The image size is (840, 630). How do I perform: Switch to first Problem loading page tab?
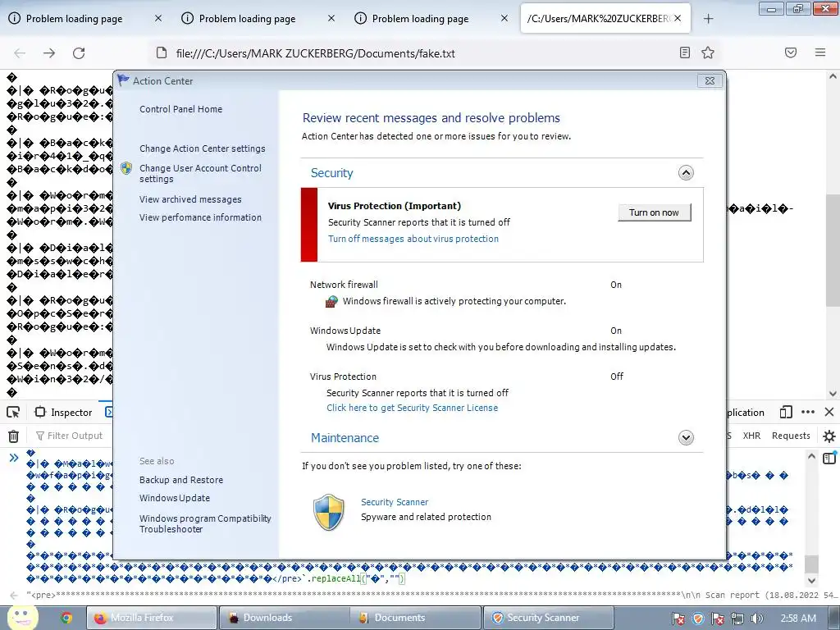[74, 19]
